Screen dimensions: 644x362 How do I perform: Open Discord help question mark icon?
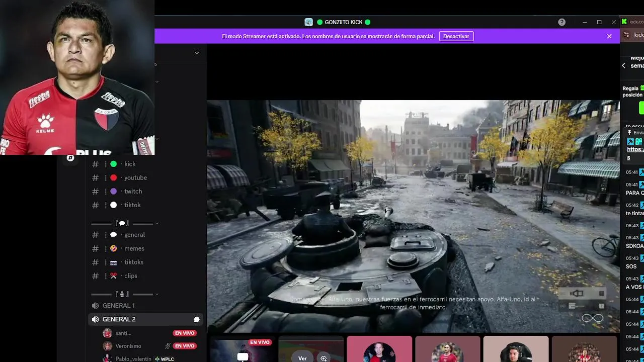coord(561,22)
